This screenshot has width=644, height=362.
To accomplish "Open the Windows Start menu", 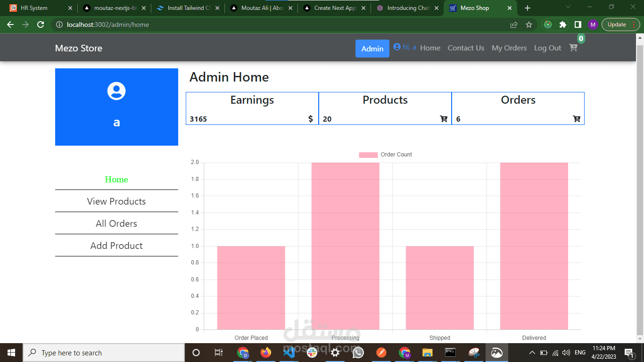I will click(11, 353).
